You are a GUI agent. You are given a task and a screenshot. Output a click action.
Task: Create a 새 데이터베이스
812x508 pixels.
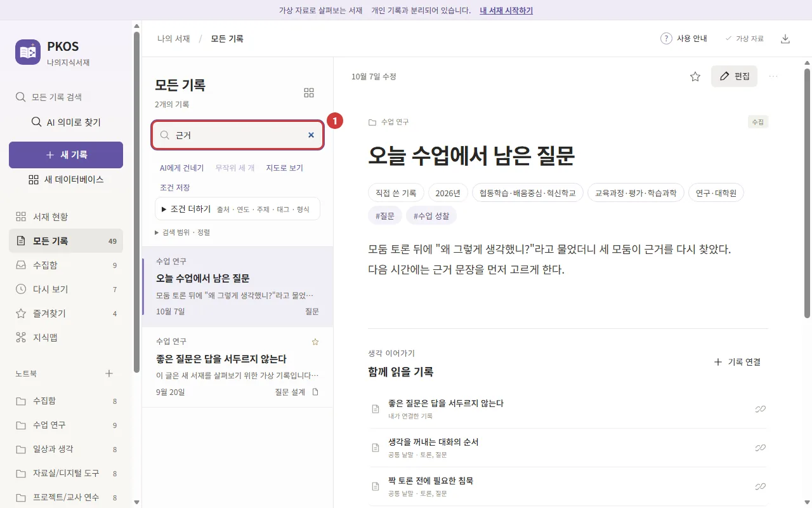click(x=66, y=180)
